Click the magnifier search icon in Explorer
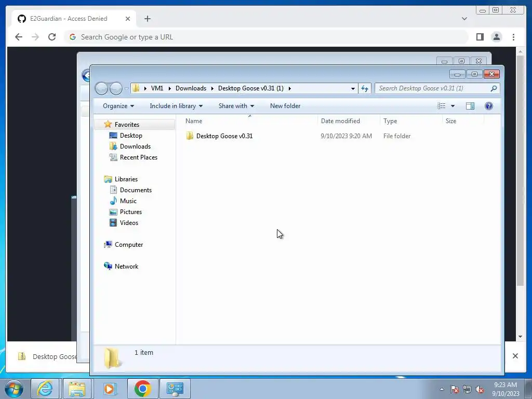Viewport: 532px width, 399px height. [x=494, y=88]
